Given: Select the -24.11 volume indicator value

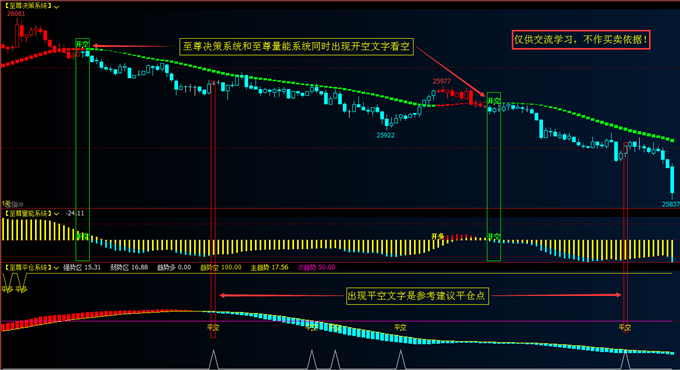Looking at the screenshot, I should (x=75, y=213).
